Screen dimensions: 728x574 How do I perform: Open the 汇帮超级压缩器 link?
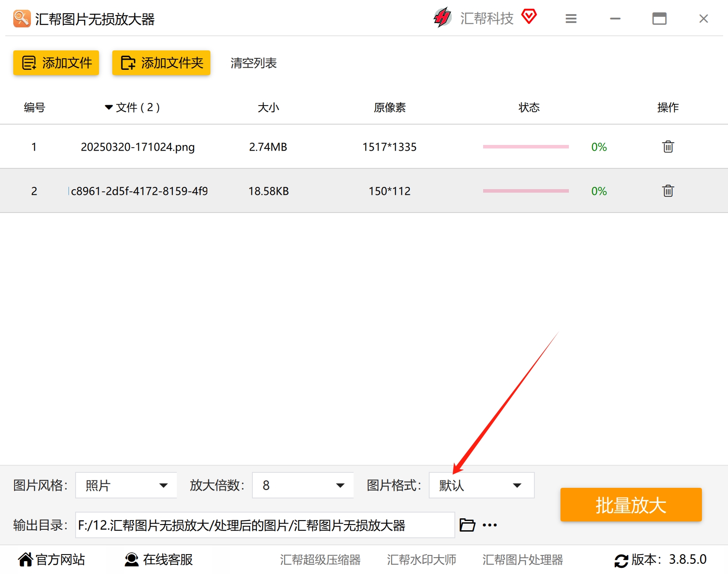(320, 560)
